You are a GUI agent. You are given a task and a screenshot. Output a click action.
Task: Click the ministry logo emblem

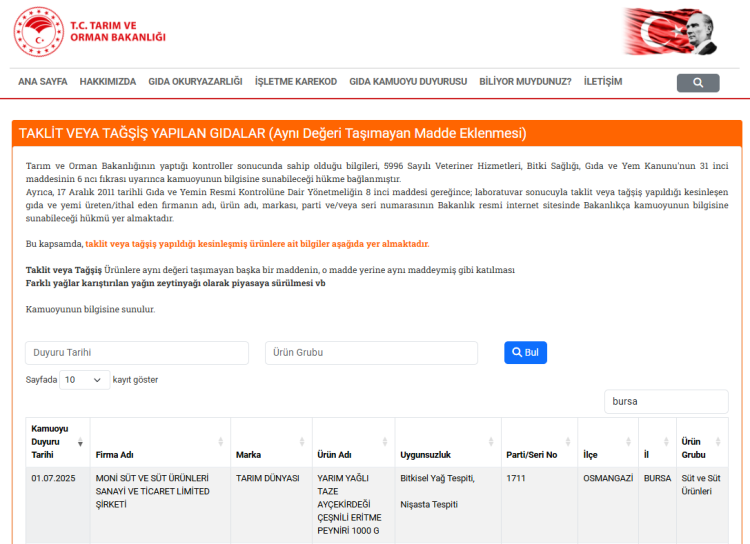(38, 32)
